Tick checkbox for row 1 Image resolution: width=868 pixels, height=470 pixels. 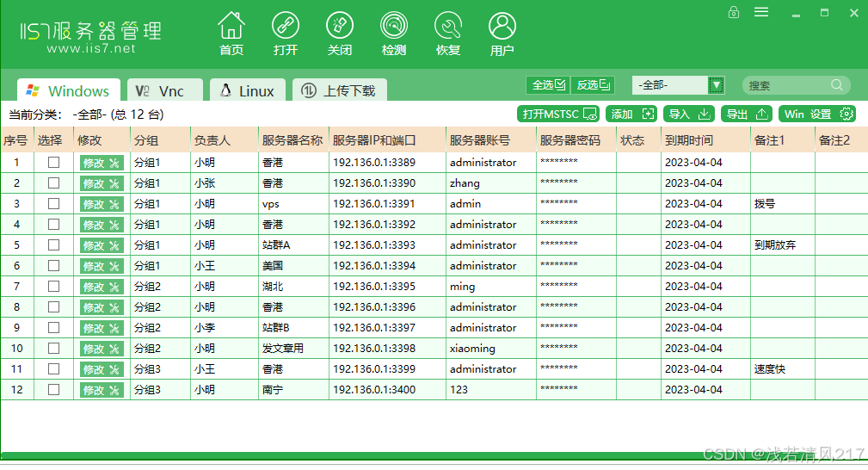pyautogui.click(x=53, y=163)
